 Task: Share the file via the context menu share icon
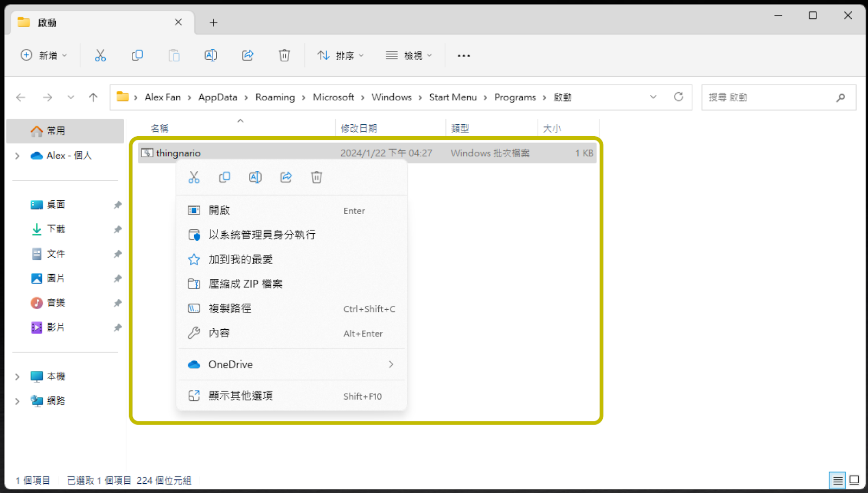pos(286,177)
